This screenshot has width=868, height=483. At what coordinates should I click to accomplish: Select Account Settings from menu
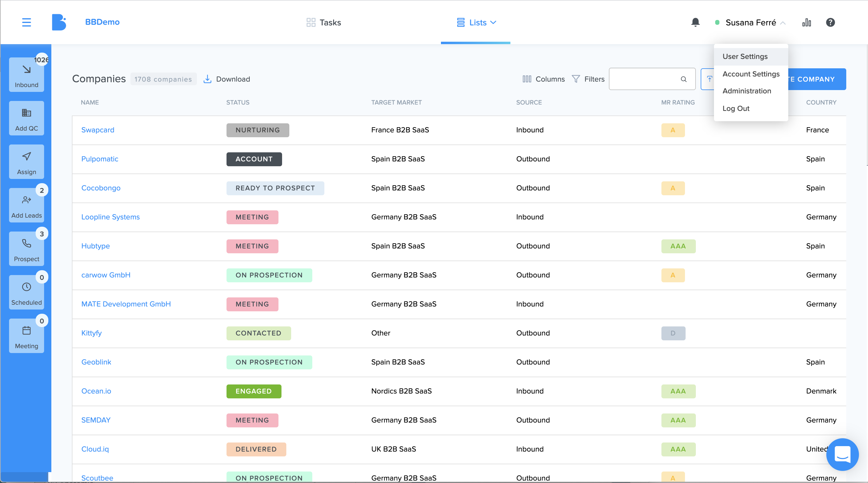(x=751, y=74)
